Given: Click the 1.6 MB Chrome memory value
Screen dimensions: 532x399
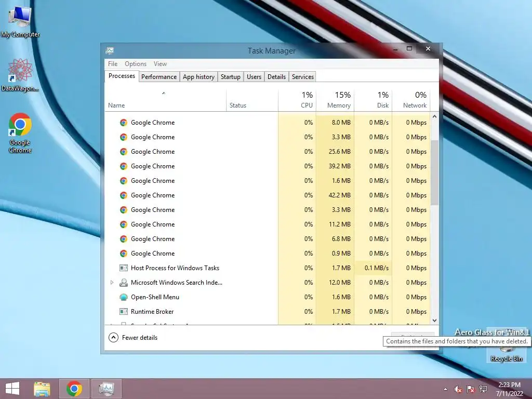Looking at the screenshot, I should pyautogui.click(x=341, y=181).
